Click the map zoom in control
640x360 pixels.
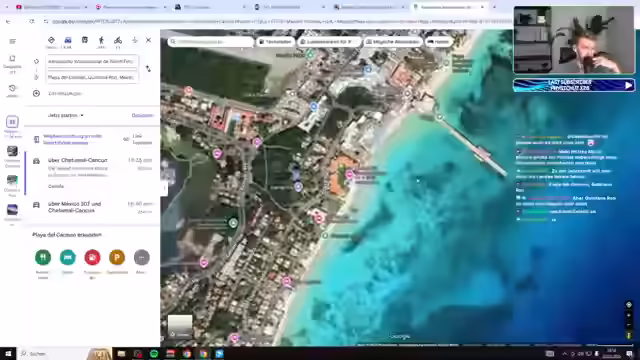[629, 315]
